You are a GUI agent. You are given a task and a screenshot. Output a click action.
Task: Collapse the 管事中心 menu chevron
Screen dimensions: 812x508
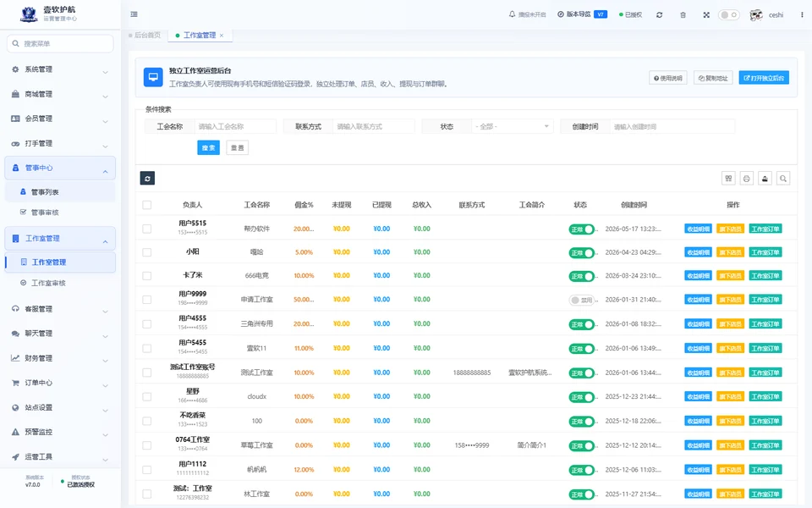pyautogui.click(x=105, y=171)
